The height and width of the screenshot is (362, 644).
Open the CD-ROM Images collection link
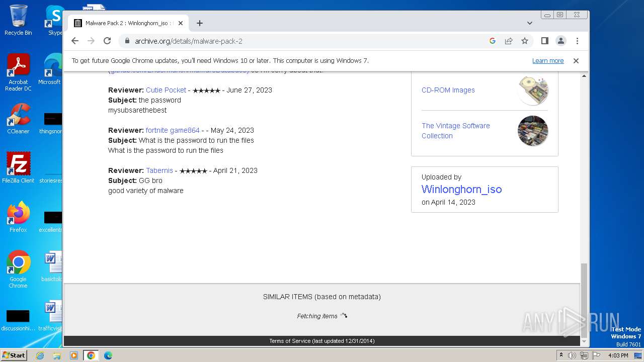(448, 90)
